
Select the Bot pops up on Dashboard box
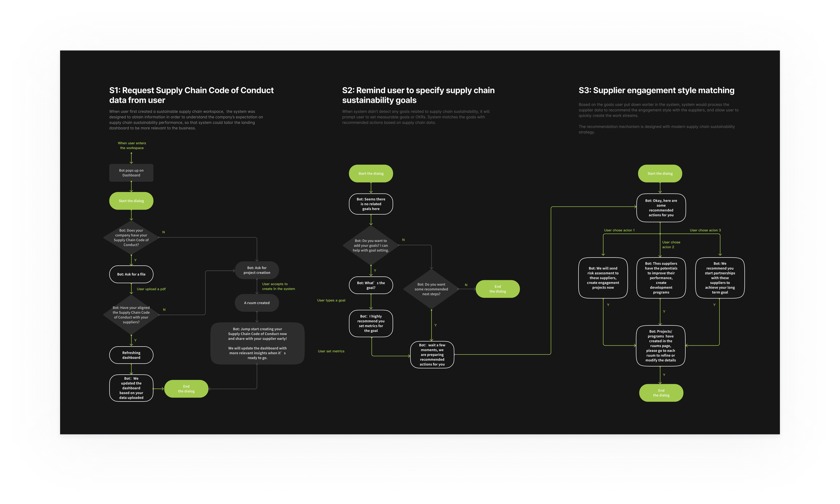131,173
